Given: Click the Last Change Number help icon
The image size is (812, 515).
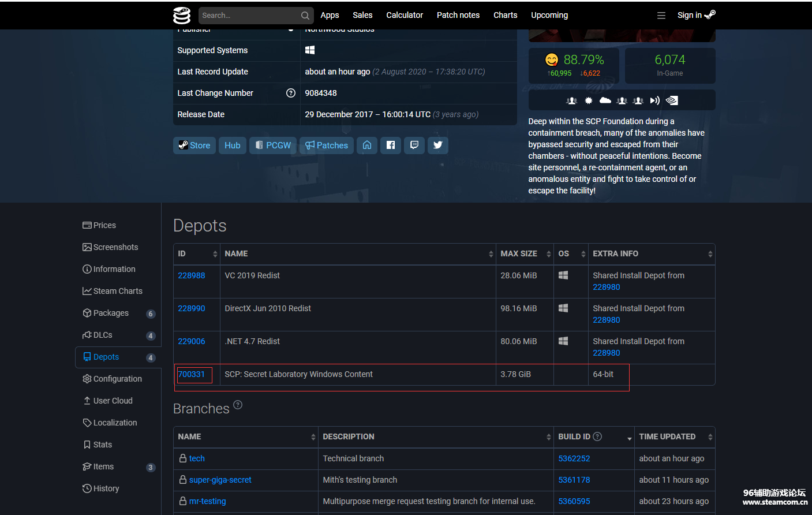Looking at the screenshot, I should [x=291, y=93].
